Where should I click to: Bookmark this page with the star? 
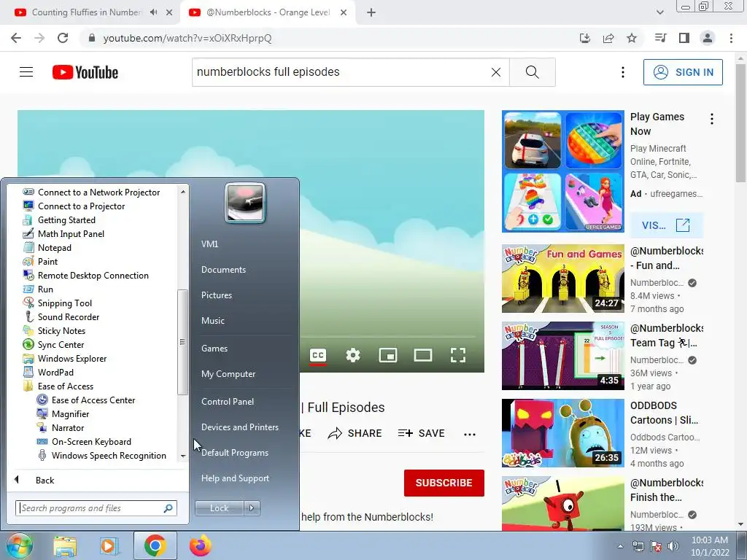(632, 38)
